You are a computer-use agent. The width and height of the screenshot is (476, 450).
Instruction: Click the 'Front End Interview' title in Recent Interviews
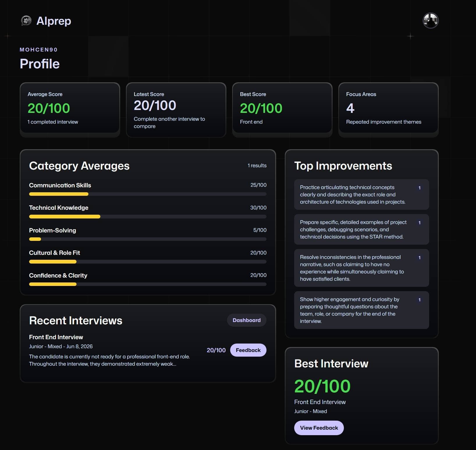tap(56, 337)
